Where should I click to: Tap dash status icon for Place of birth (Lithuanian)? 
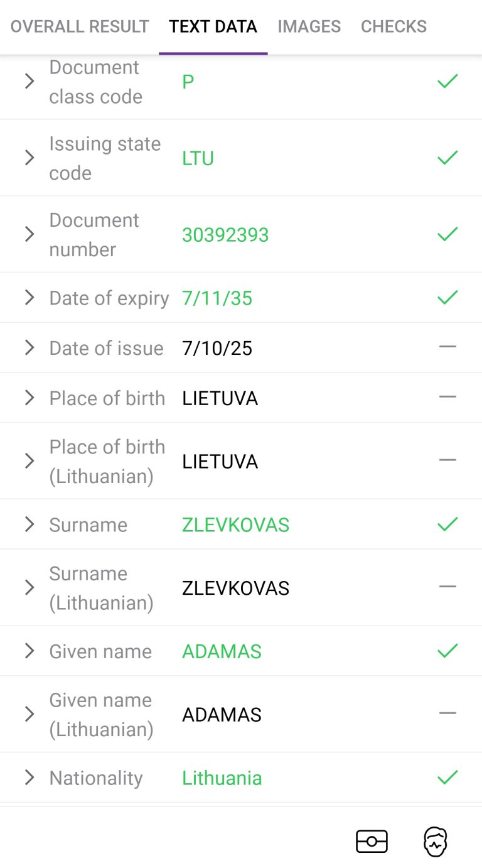(x=447, y=460)
